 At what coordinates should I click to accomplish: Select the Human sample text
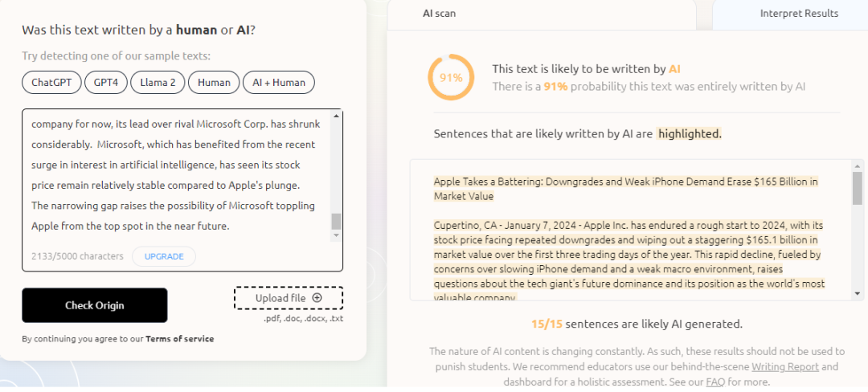(214, 82)
